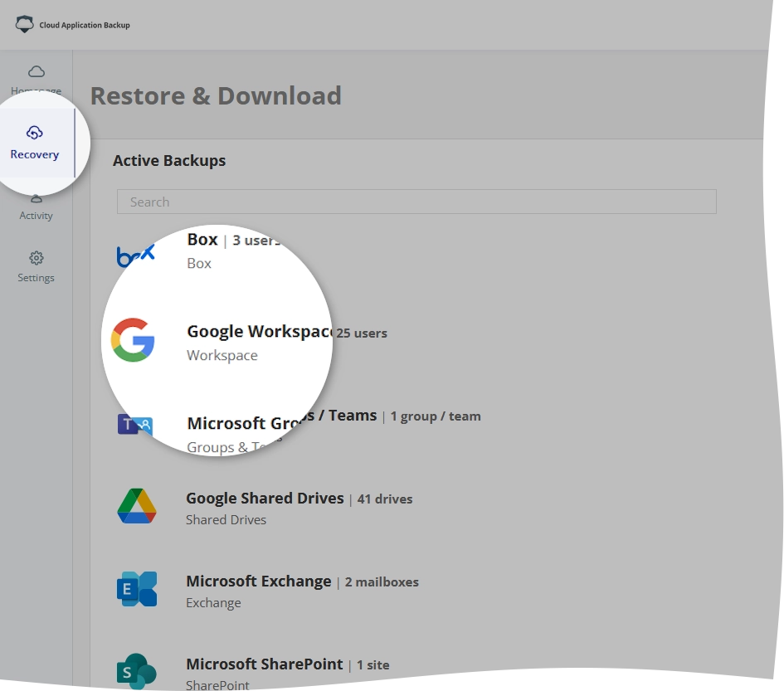Screen dimensions: 784x691
Task: Click the 'Workspace' subtitle text
Action: point(222,356)
